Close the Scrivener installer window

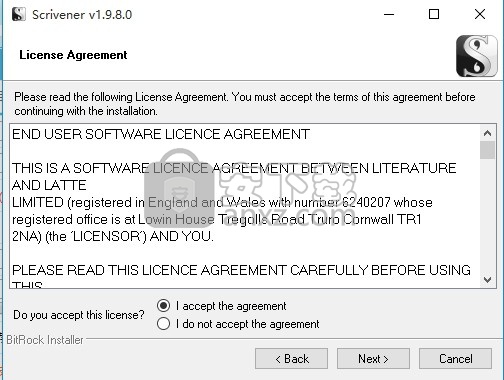tap(480, 14)
